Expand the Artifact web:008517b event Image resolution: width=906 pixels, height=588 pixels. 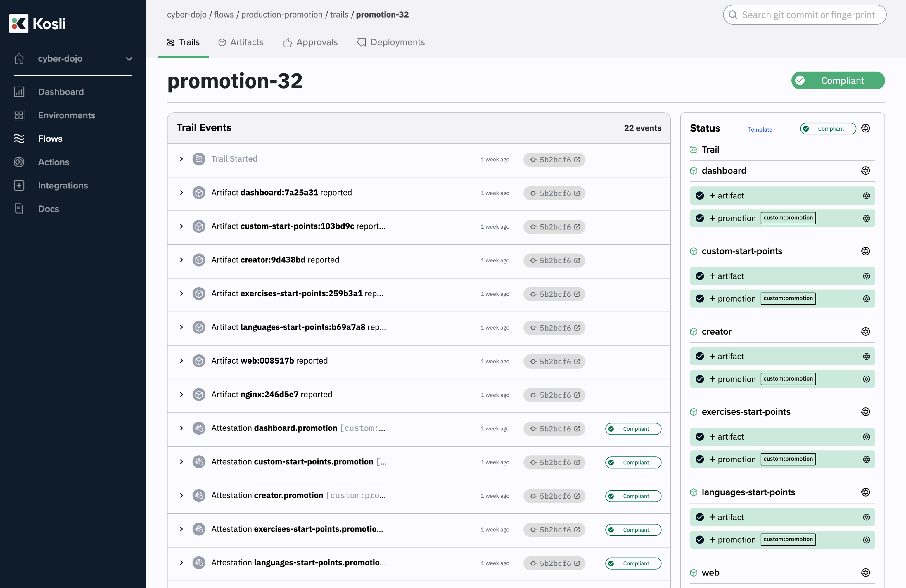pyautogui.click(x=181, y=361)
